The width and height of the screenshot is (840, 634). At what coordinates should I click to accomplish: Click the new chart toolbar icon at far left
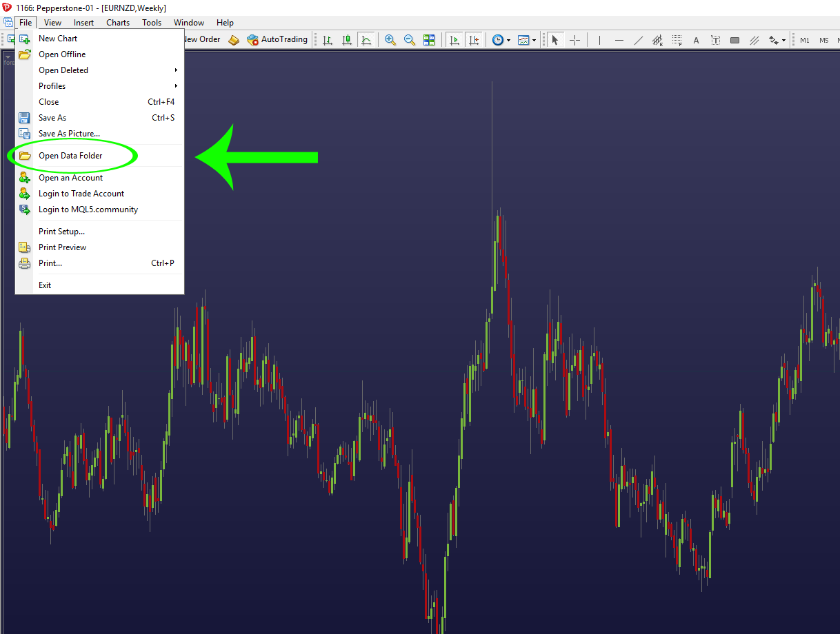[x=10, y=40]
